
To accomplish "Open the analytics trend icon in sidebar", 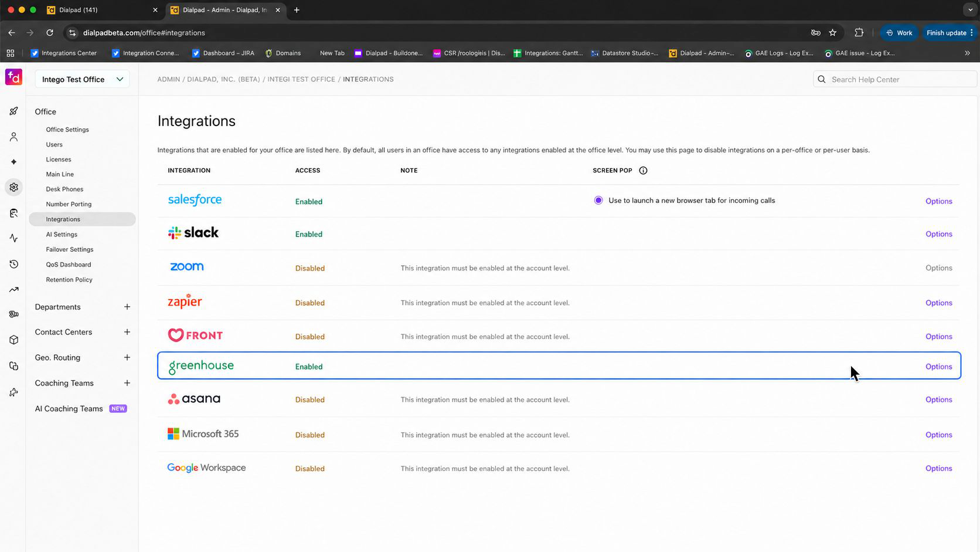I will click(x=13, y=289).
